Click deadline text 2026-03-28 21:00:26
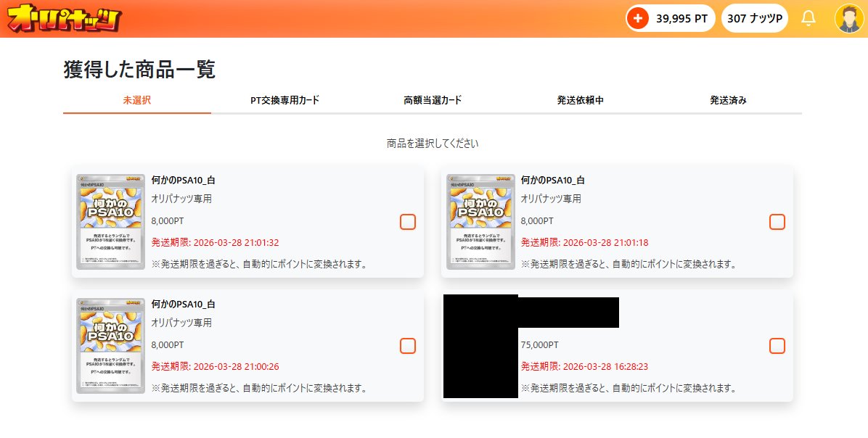868x438 pixels. click(x=216, y=366)
